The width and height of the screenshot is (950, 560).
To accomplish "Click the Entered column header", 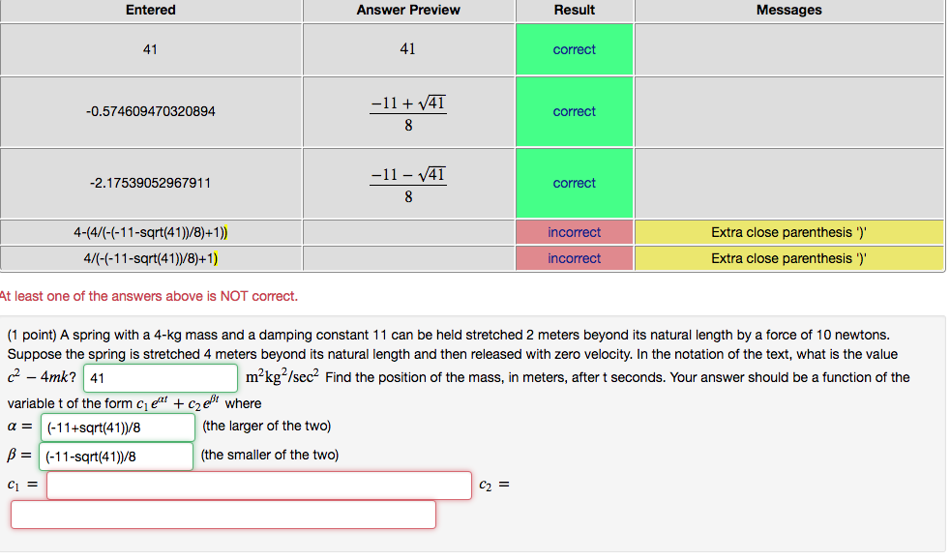I will pyautogui.click(x=150, y=10).
